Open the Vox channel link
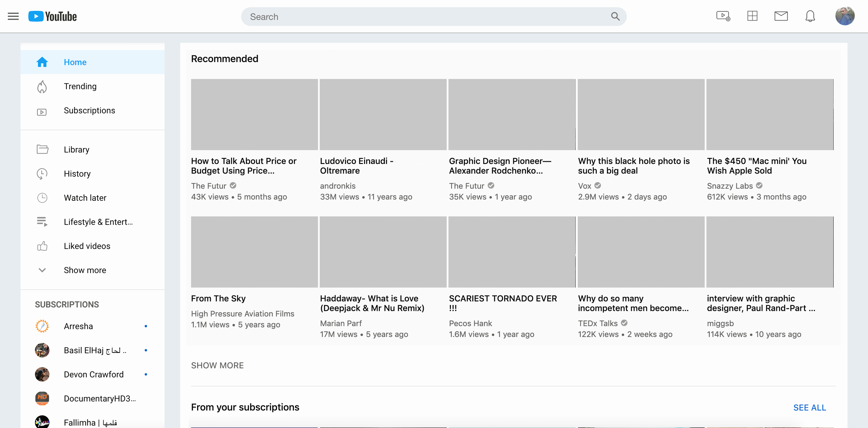 coord(585,186)
